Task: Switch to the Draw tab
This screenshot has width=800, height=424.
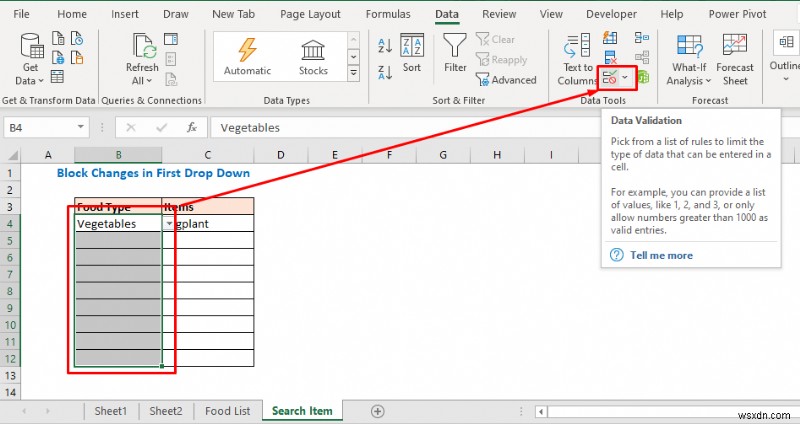Action: click(176, 14)
